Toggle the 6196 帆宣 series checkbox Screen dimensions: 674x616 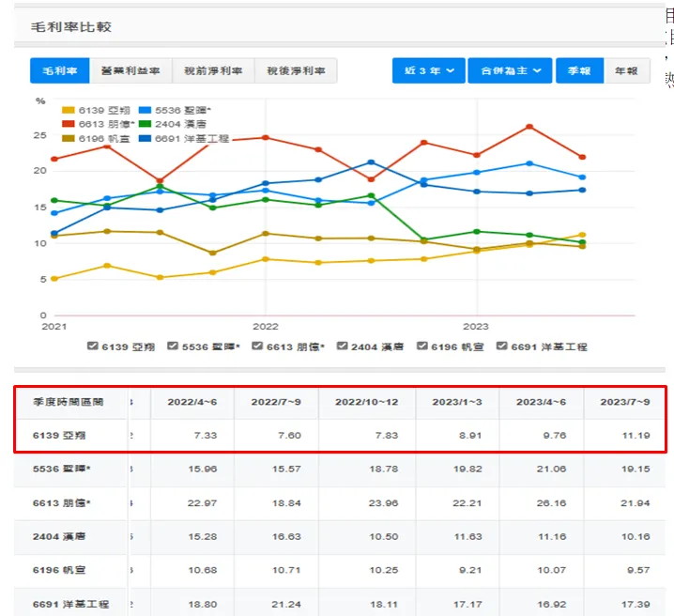[422, 346]
